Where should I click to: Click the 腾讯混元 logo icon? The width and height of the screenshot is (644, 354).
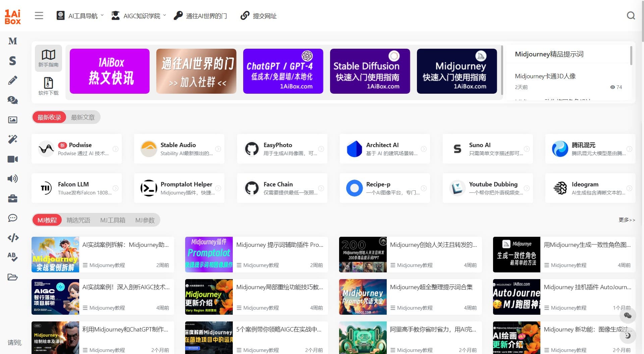560,149
